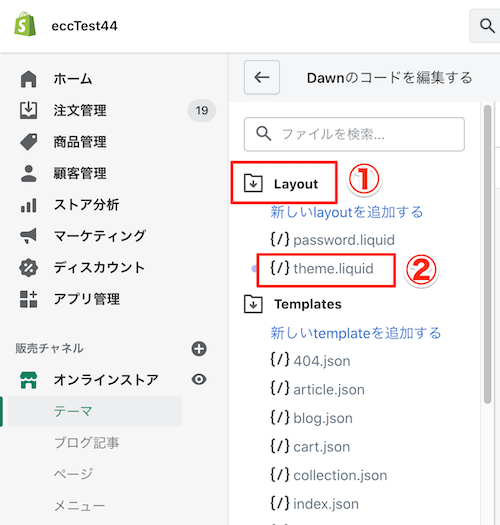Click the bar chart icon beside ストア分析
500x525 pixels.
(28, 205)
